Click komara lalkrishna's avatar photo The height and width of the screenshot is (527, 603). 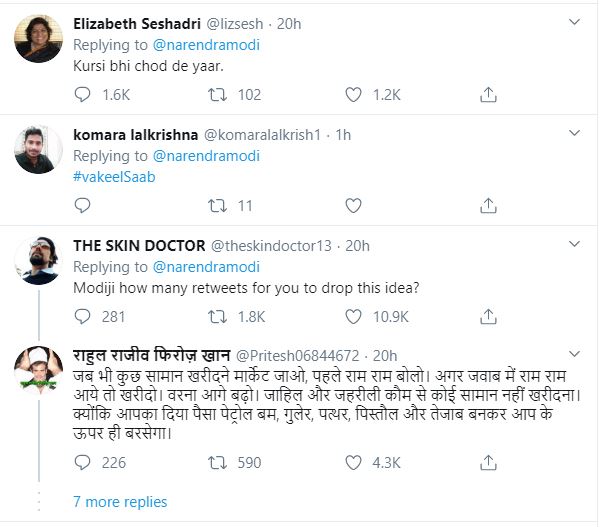39,152
